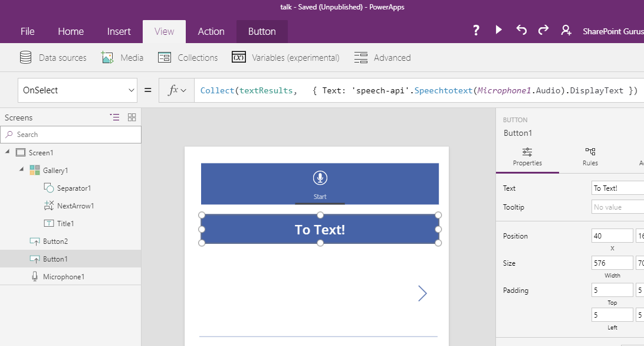The height and width of the screenshot is (346, 644).
Task: Open the Insert ribbon tab
Action: coord(119,32)
